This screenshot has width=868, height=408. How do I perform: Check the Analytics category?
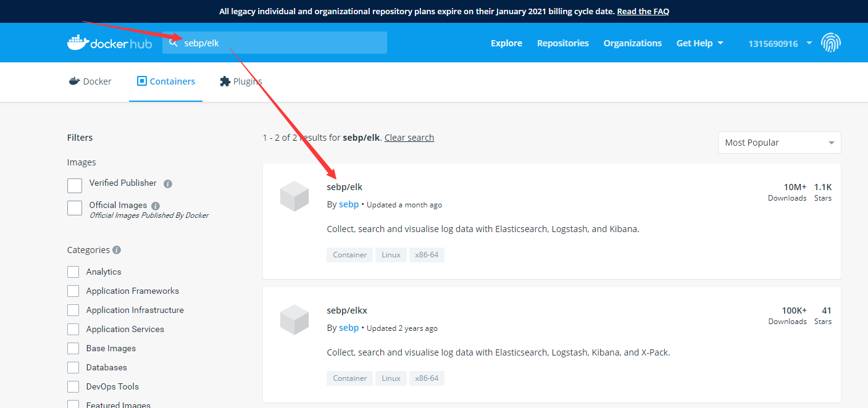click(x=73, y=272)
